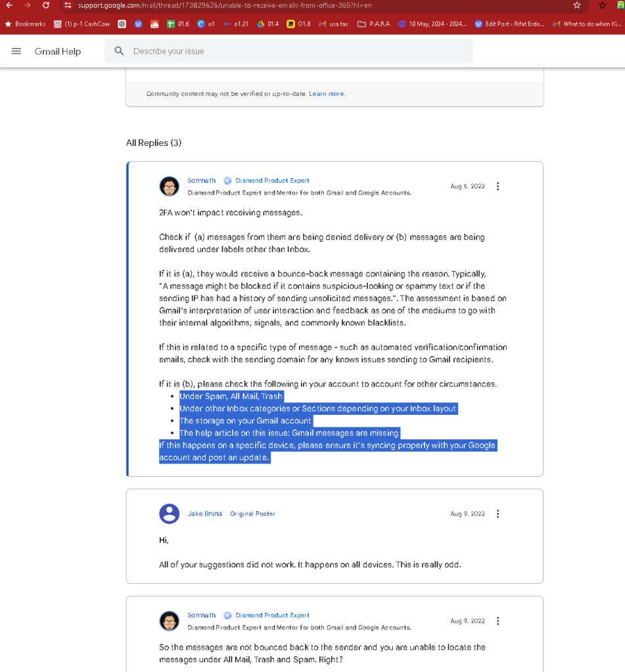Bookmark this page with the star inside address bar
The width and height of the screenshot is (625, 672).
[577, 5]
